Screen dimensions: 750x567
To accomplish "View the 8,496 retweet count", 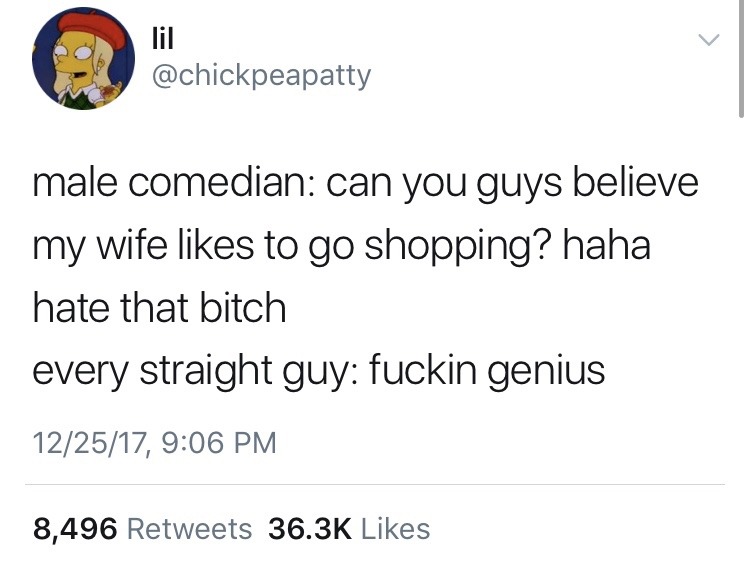I will [x=75, y=529].
